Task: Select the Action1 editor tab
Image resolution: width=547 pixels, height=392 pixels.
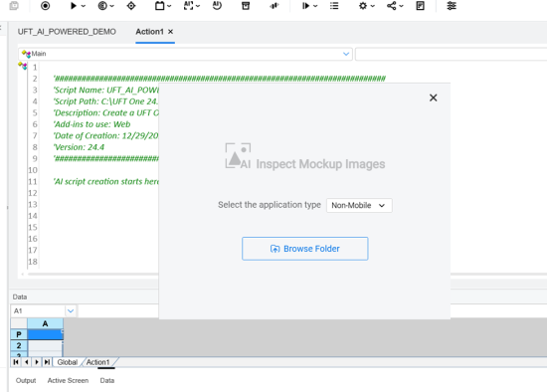Action: (149, 32)
